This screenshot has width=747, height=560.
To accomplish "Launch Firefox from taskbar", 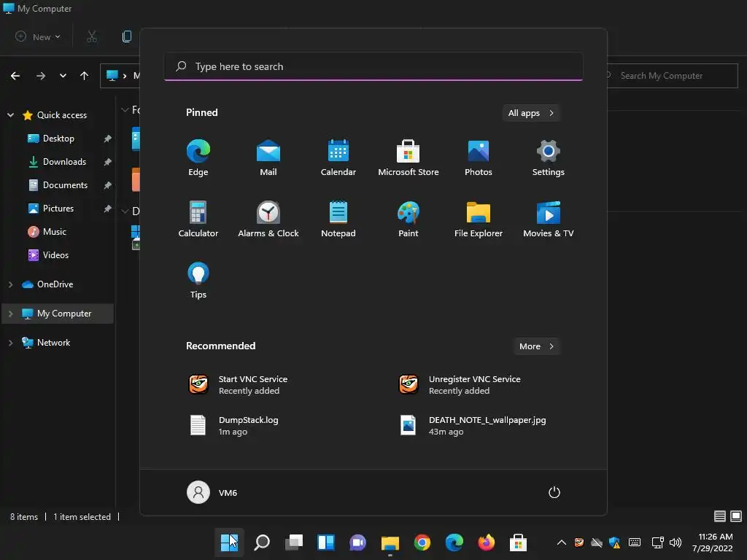I will (486, 542).
